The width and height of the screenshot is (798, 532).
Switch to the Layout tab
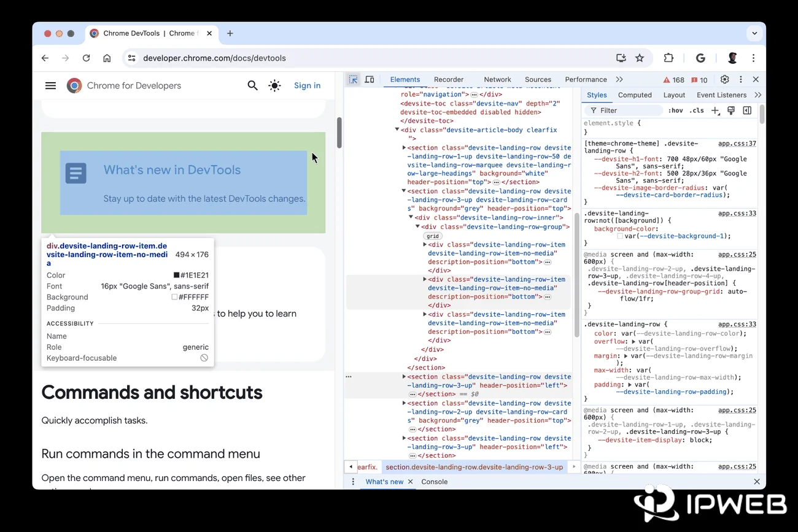pos(674,95)
